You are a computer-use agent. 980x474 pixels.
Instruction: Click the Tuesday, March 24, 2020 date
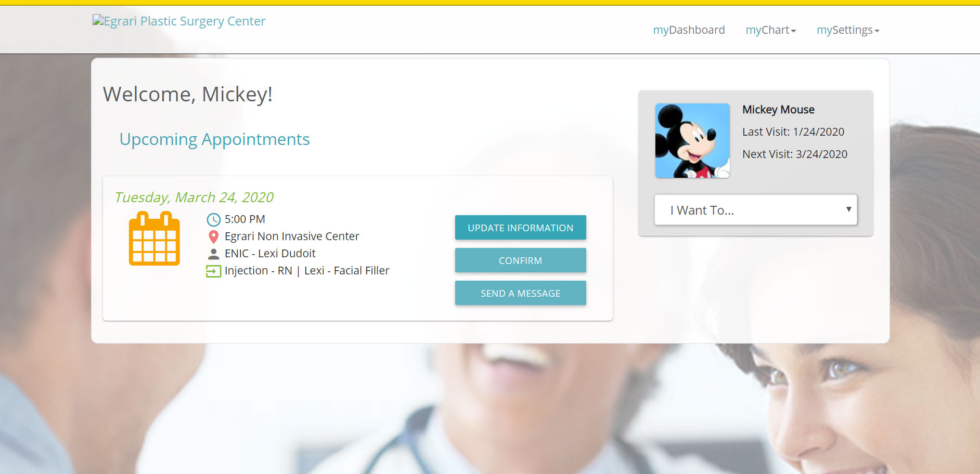tap(194, 197)
